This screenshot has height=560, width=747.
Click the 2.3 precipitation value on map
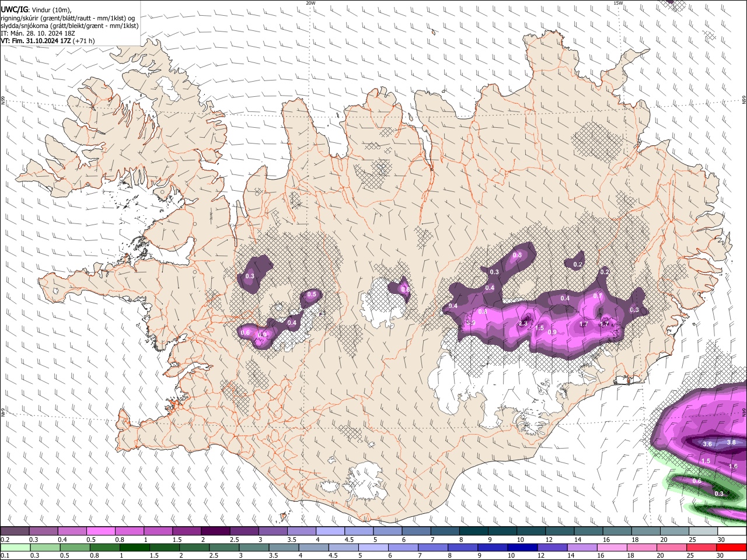click(x=523, y=323)
